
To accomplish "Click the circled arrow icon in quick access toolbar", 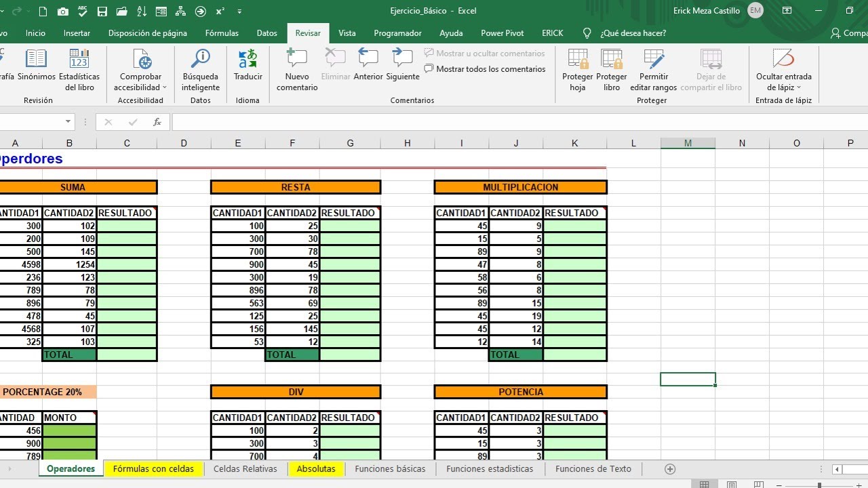I will pos(201,12).
